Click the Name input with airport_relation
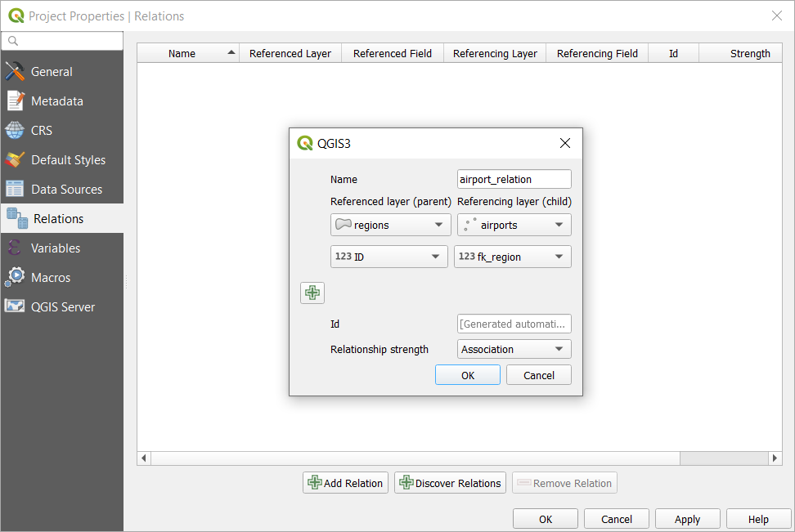This screenshot has width=795, height=532. pos(514,179)
